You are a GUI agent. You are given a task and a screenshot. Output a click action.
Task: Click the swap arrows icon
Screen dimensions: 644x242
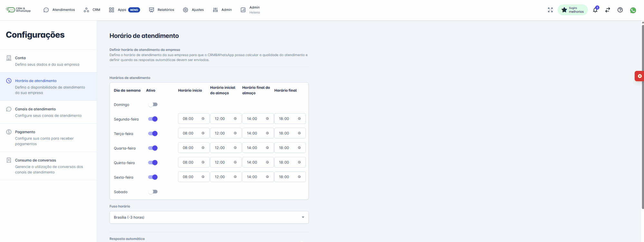pyautogui.click(x=608, y=10)
